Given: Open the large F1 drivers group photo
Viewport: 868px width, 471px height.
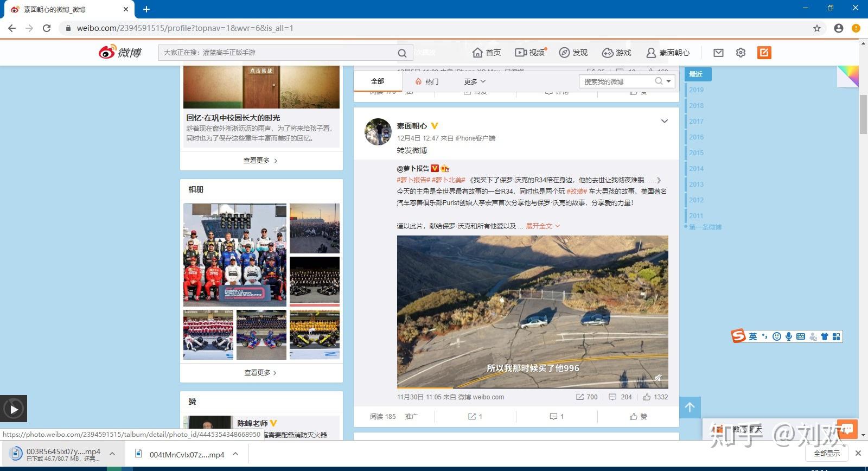Looking at the screenshot, I should tap(235, 255).
